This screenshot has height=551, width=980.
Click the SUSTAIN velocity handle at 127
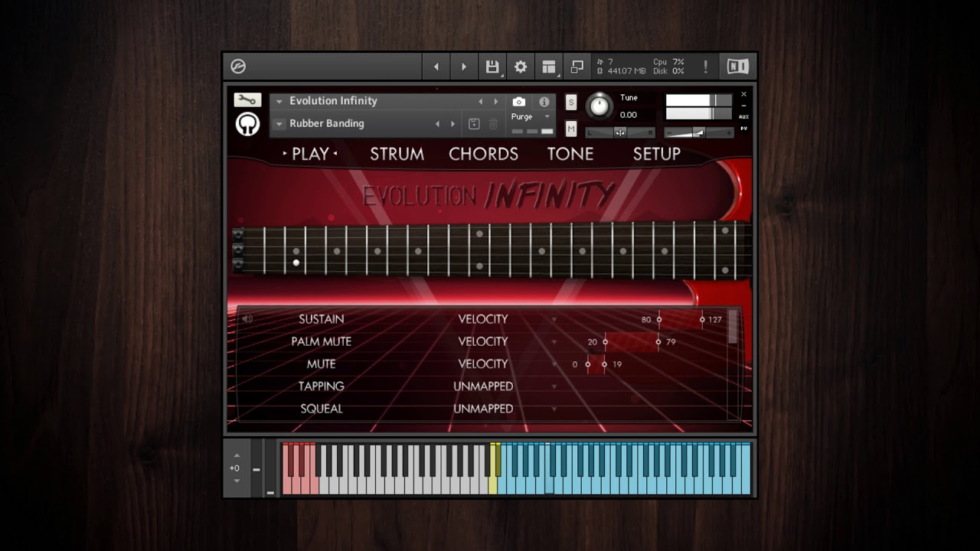[x=702, y=319]
